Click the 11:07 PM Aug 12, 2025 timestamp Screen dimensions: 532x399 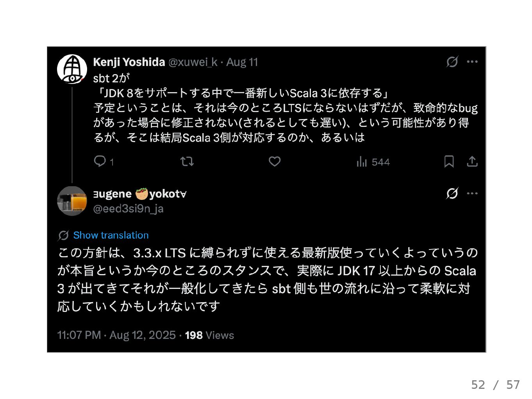coord(116,335)
